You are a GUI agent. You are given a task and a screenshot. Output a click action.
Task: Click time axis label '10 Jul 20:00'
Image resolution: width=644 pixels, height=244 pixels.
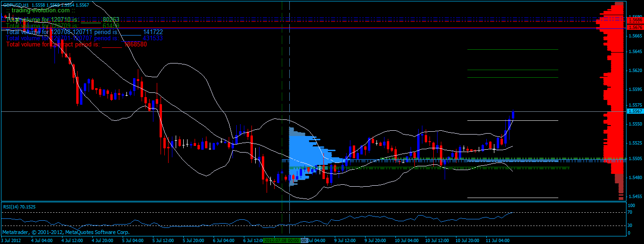(x=467, y=240)
